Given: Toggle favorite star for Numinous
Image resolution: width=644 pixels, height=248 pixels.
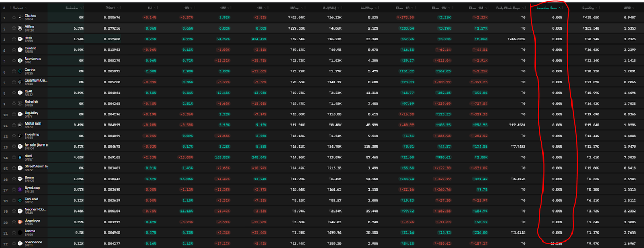Looking at the screenshot, I should pyautogui.click(x=14, y=60).
